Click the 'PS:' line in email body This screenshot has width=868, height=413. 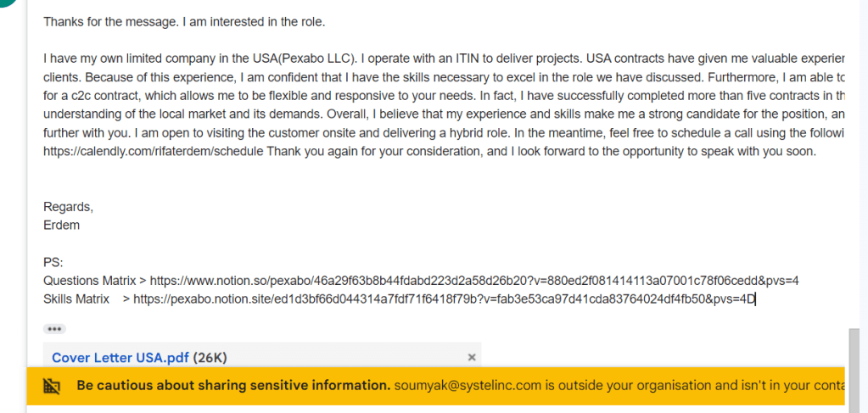pos(53,262)
